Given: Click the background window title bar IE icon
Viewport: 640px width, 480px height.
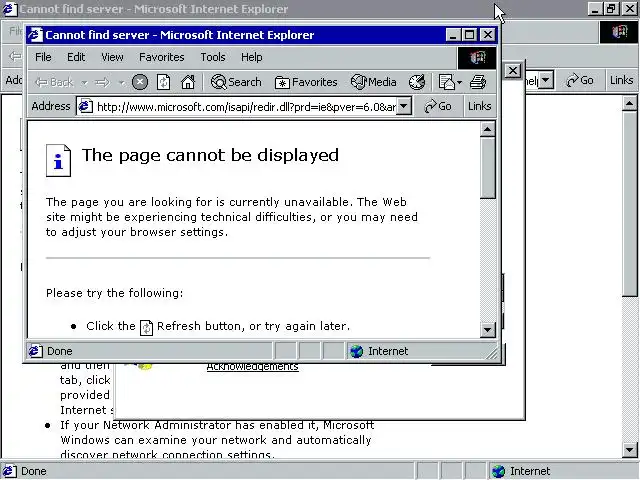Looking at the screenshot, I should [10, 9].
